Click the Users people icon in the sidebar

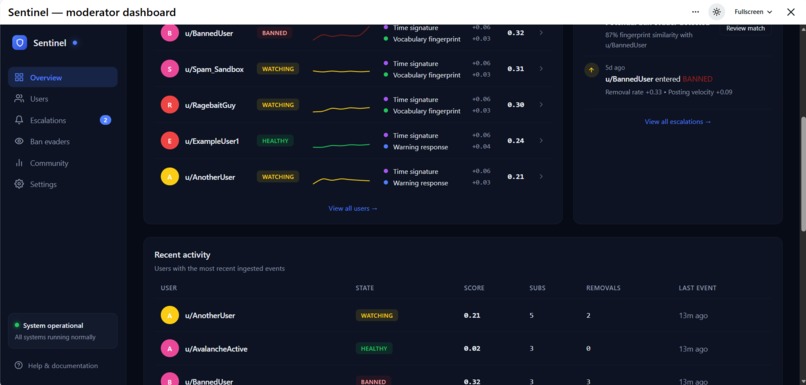click(19, 99)
